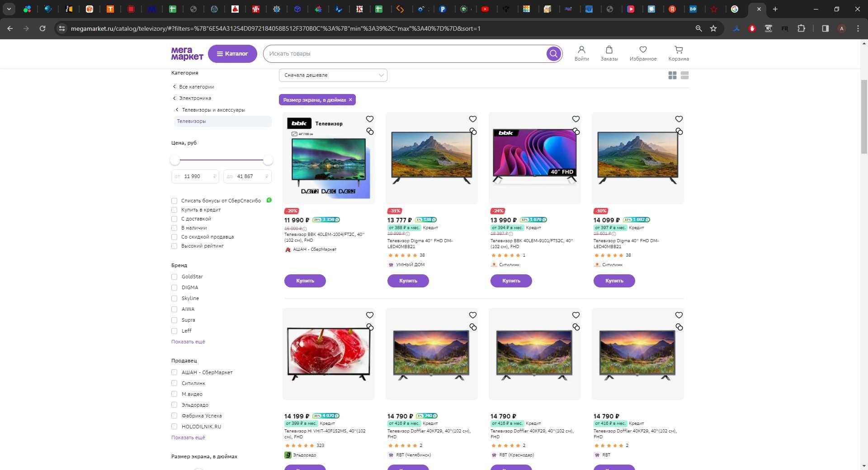Add the 11 990 ₽ BBK TV to favorites
Screen dimensions: 868x470
tap(370, 119)
